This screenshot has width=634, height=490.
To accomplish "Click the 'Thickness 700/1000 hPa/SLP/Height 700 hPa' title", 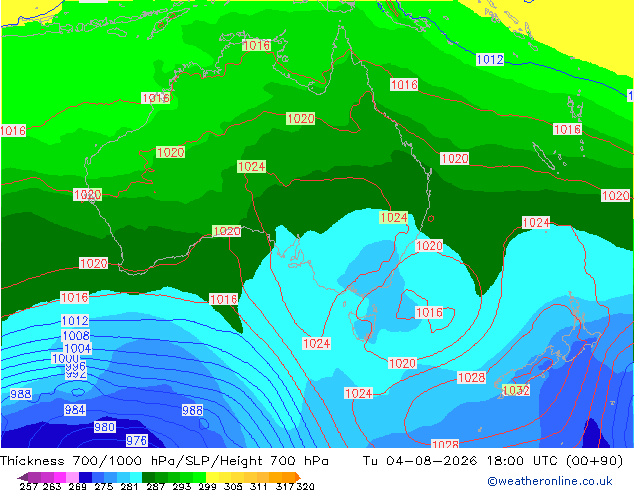I will tap(164, 461).
